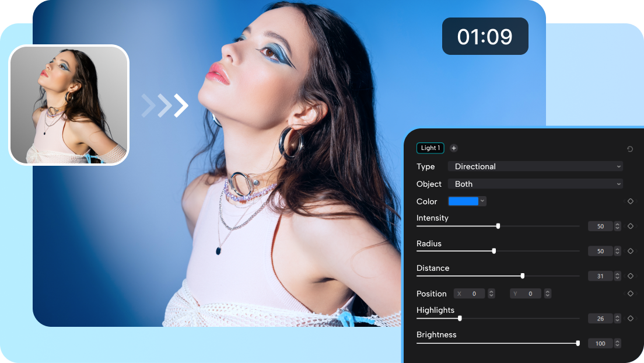
Task: Select the Light 1 tab
Action: coord(430,148)
